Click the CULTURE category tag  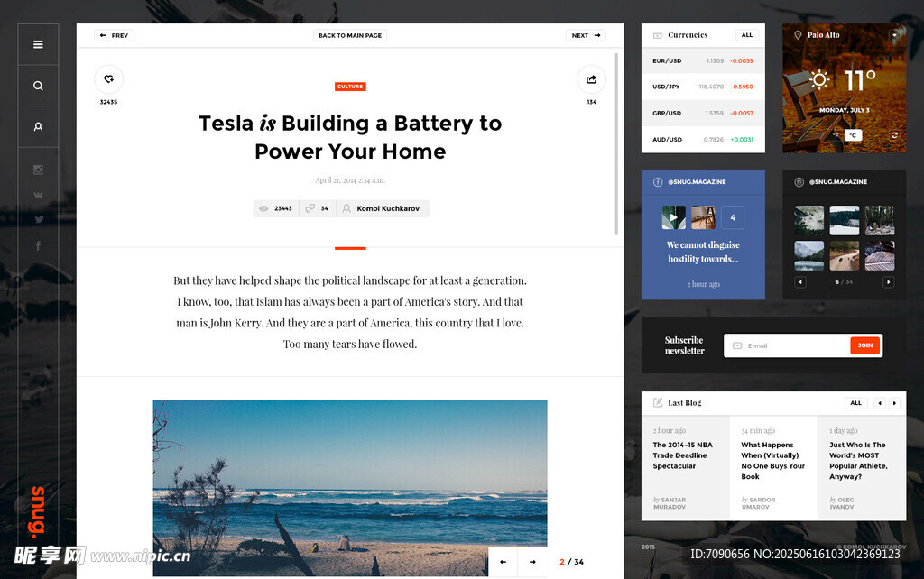[x=350, y=87]
